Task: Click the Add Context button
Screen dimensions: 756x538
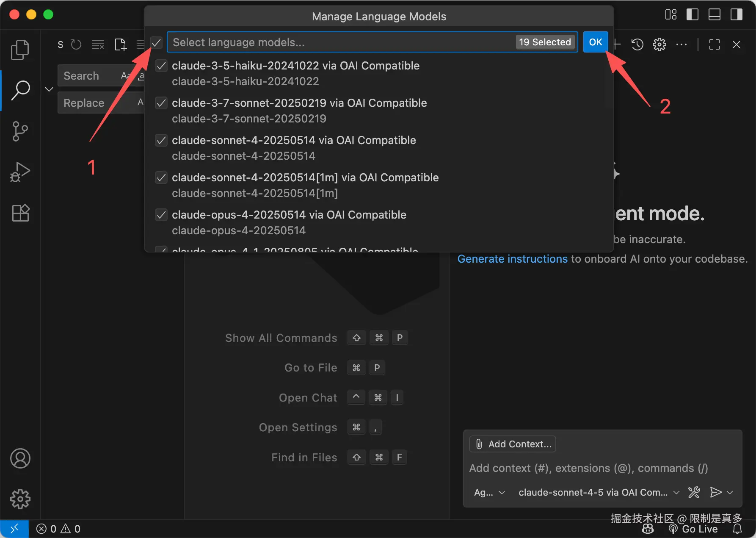Action: click(x=513, y=444)
